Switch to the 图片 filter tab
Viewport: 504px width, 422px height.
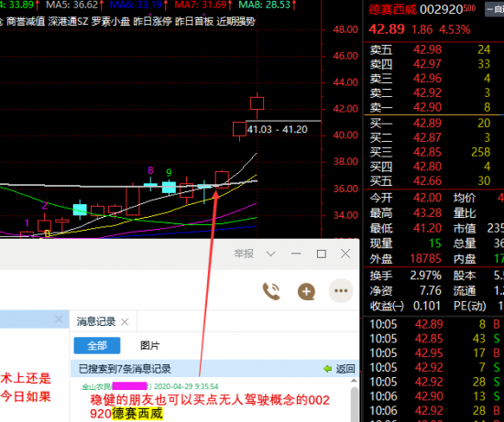point(150,346)
